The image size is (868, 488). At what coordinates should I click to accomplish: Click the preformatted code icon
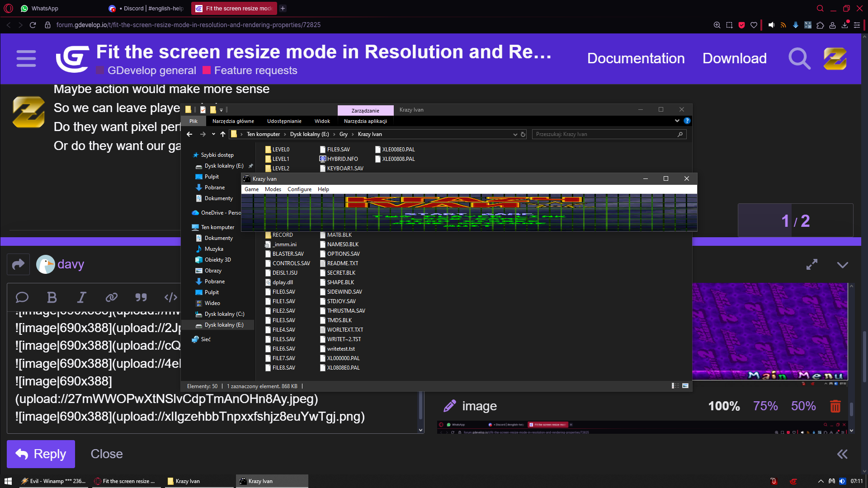(170, 297)
